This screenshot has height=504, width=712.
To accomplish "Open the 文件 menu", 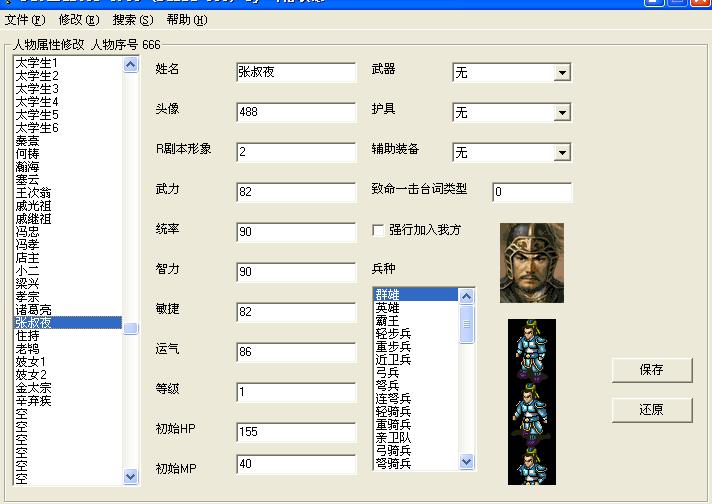I will [25, 20].
